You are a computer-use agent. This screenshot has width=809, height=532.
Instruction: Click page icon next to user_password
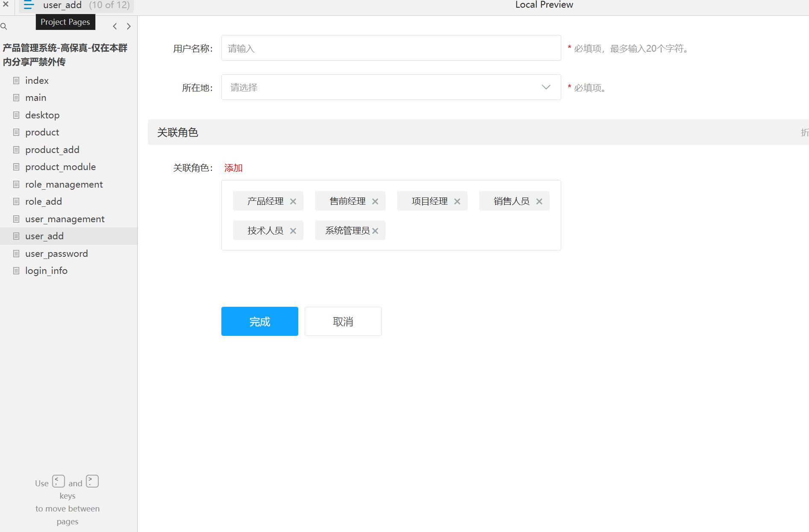click(16, 253)
